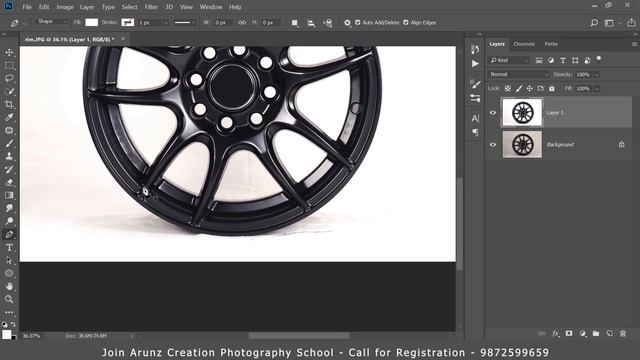This screenshot has height=360, width=640.
Task: Click the Search magnifier icon
Action: pos(594,23)
